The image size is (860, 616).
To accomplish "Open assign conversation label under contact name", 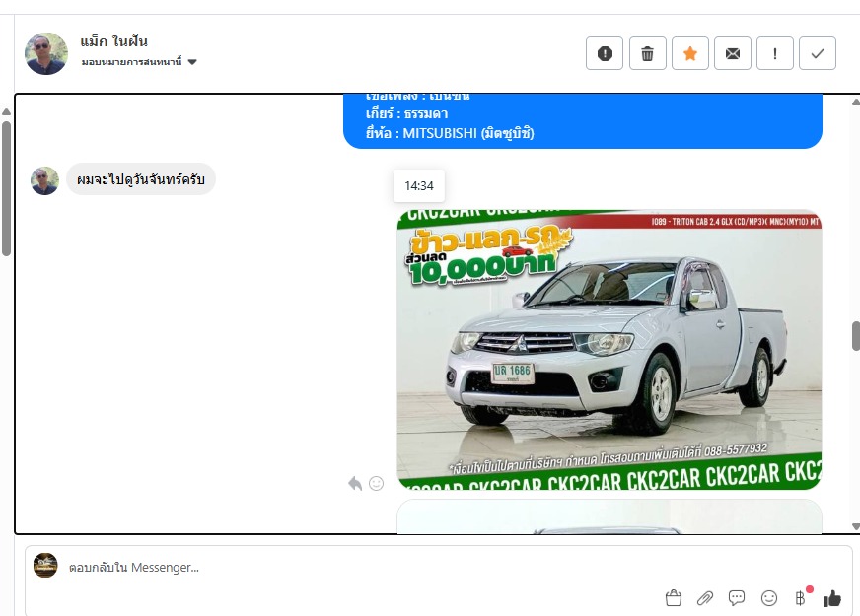I will [131, 62].
